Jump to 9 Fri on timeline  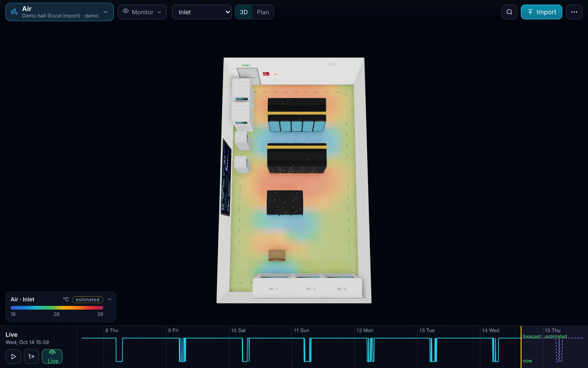(x=173, y=330)
